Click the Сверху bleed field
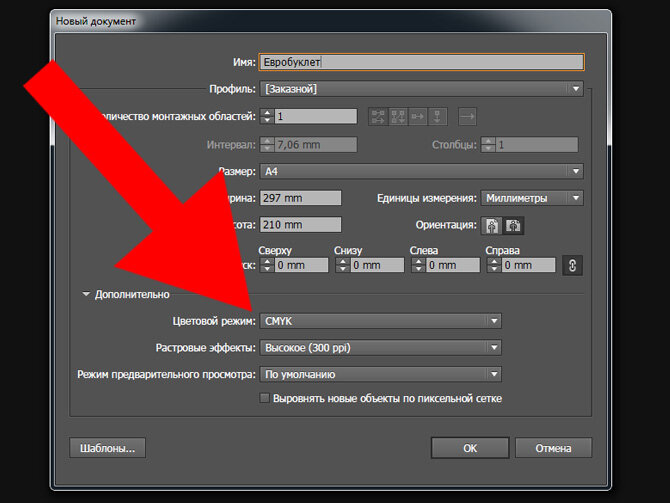 tap(301, 265)
